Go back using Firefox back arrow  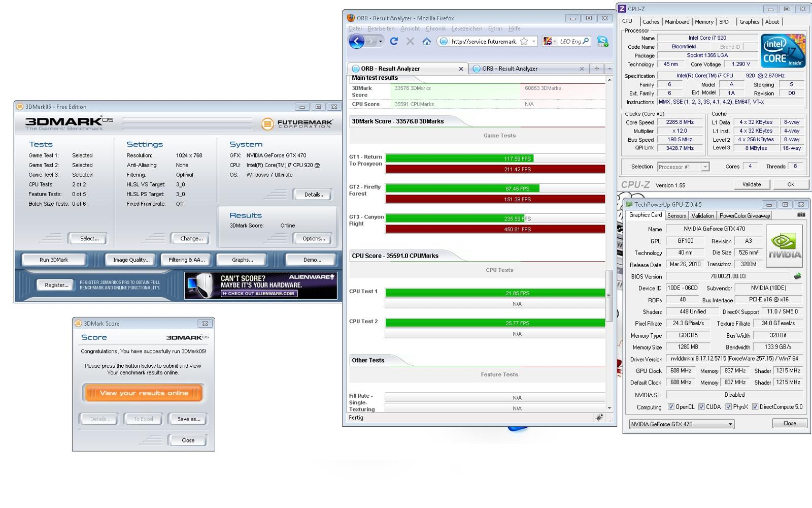tap(357, 41)
